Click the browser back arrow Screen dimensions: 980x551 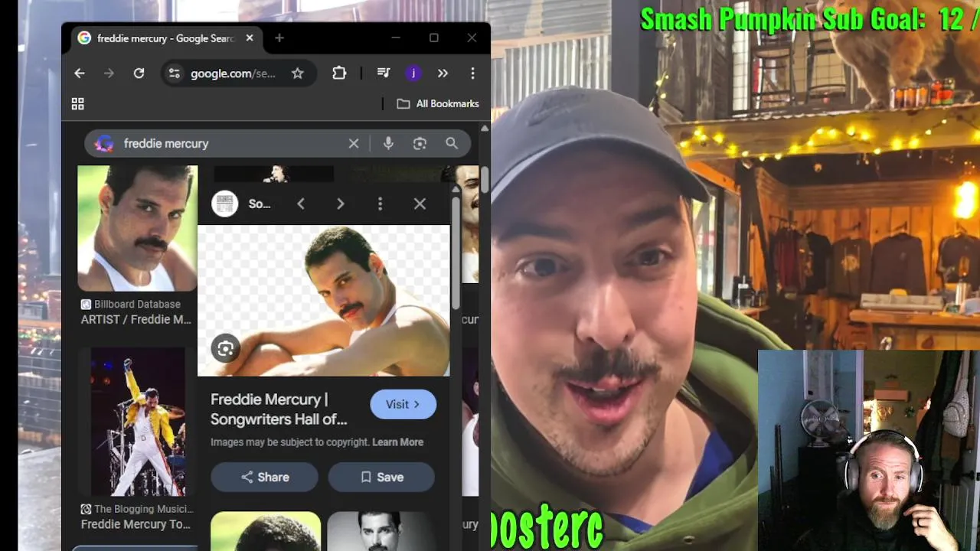(80, 73)
